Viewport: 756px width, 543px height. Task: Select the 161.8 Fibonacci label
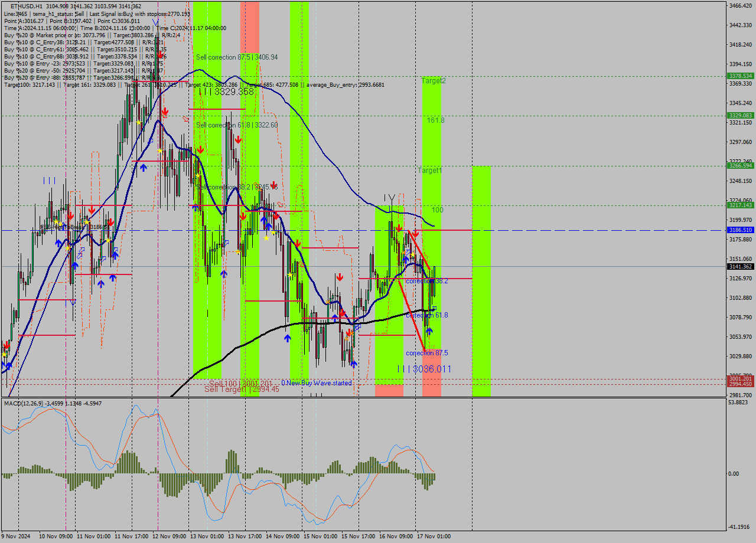436,120
